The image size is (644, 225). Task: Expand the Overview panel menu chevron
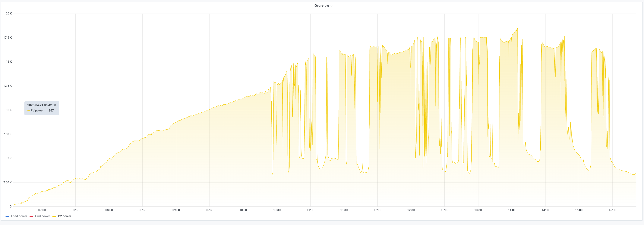click(x=331, y=6)
